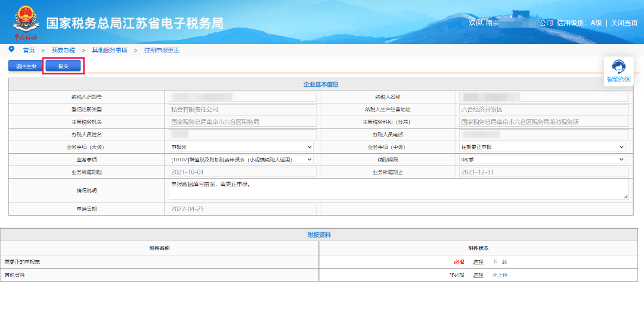Click the 提交 submit button
The image size is (644, 315).
(x=63, y=66)
